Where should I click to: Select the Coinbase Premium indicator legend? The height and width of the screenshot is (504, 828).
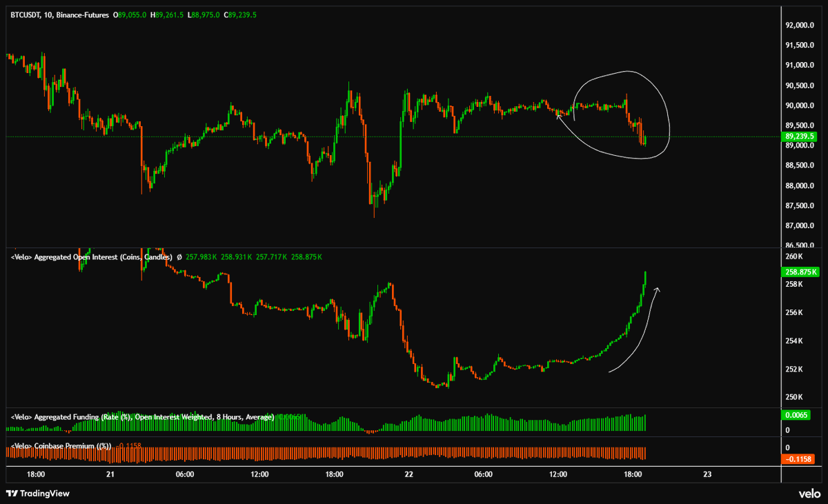[61, 446]
